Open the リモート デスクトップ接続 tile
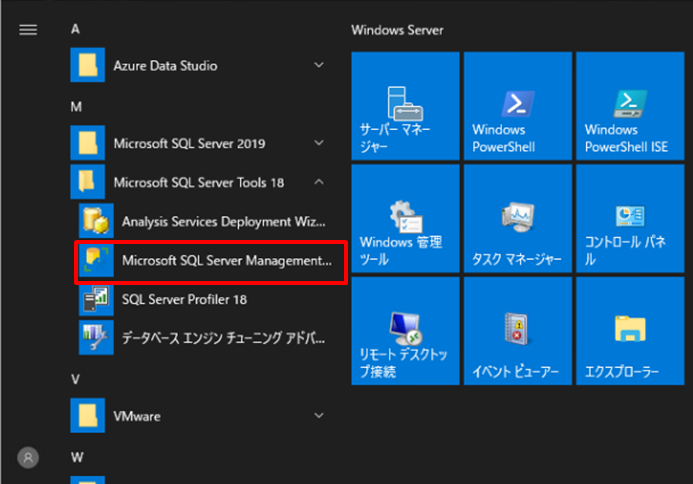The height and width of the screenshot is (484, 693). coord(405,331)
